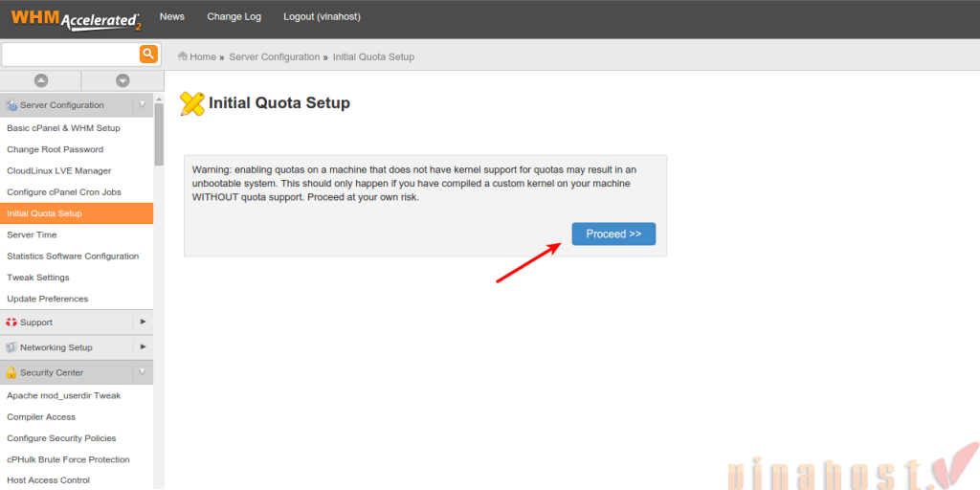Viewport: 980px width, 490px height.
Task: Collapse the Server Configuration section arrow
Action: pos(143,104)
